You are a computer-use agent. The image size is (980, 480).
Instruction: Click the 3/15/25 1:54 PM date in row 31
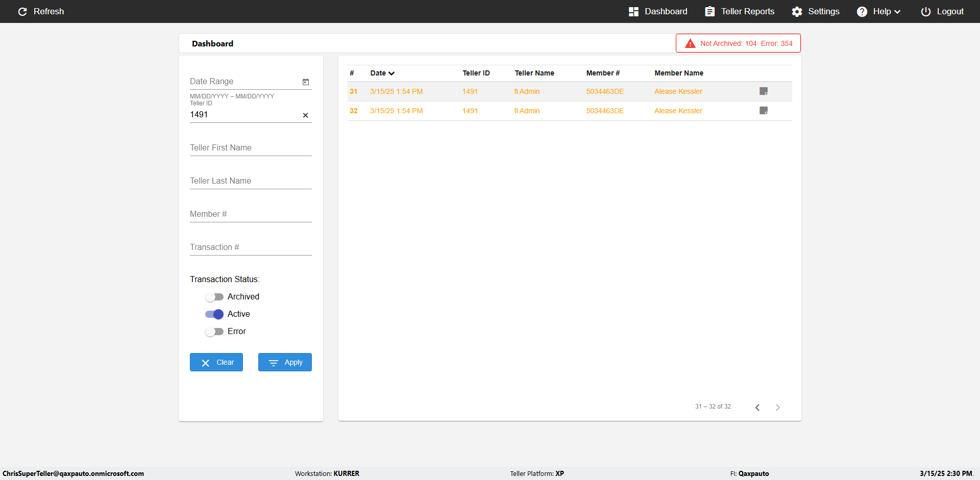point(397,91)
